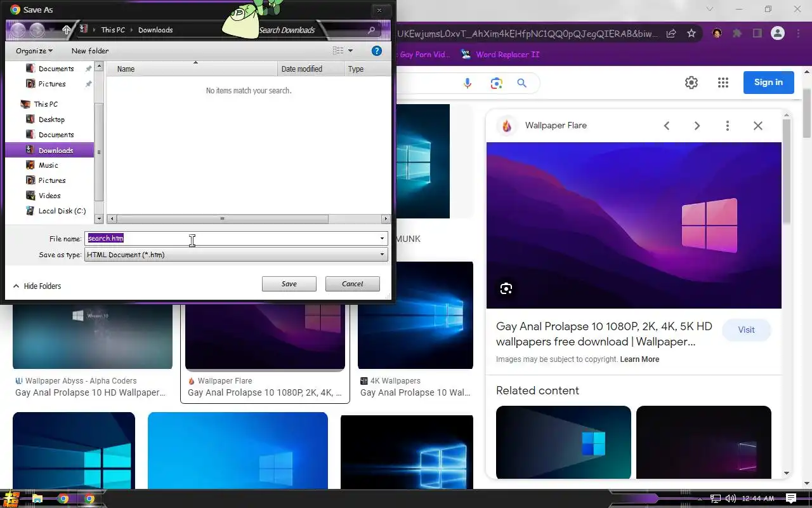Open Windows Start button in taskbar

coord(11,498)
